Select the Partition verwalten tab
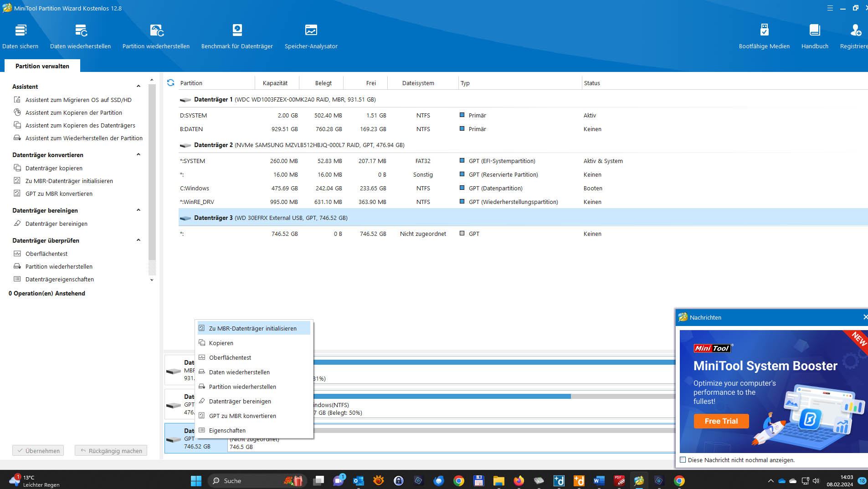 pyautogui.click(x=42, y=66)
